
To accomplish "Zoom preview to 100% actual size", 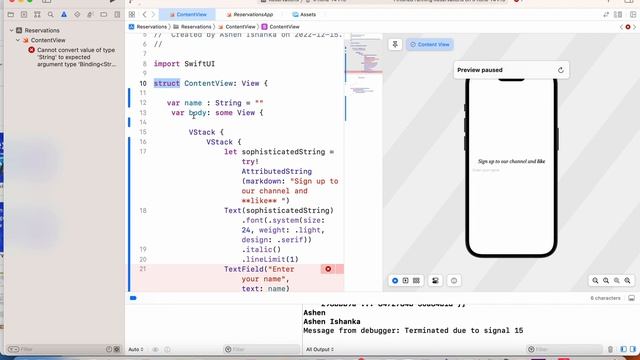I will pos(606,281).
